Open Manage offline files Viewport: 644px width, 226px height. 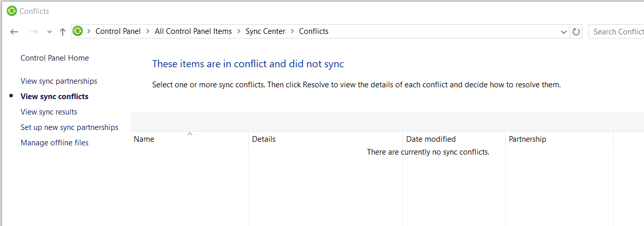[x=54, y=143]
